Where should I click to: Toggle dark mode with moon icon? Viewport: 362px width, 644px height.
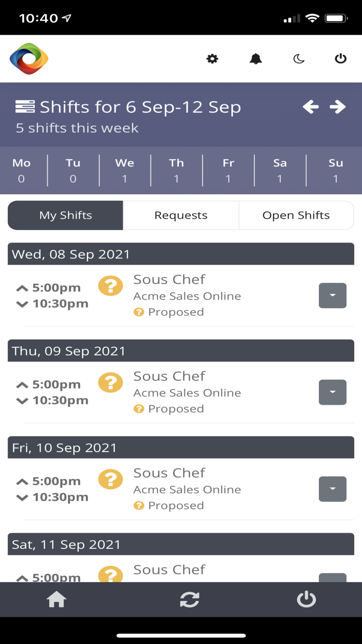coord(299,59)
